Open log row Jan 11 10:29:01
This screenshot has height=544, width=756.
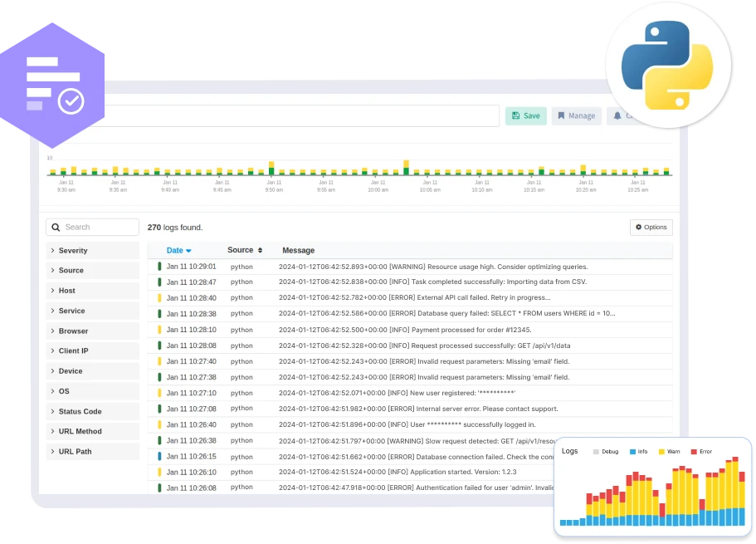410,267
